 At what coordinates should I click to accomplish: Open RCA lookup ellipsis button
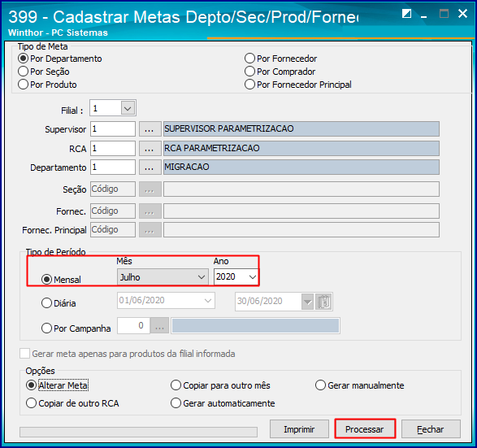[x=150, y=149]
